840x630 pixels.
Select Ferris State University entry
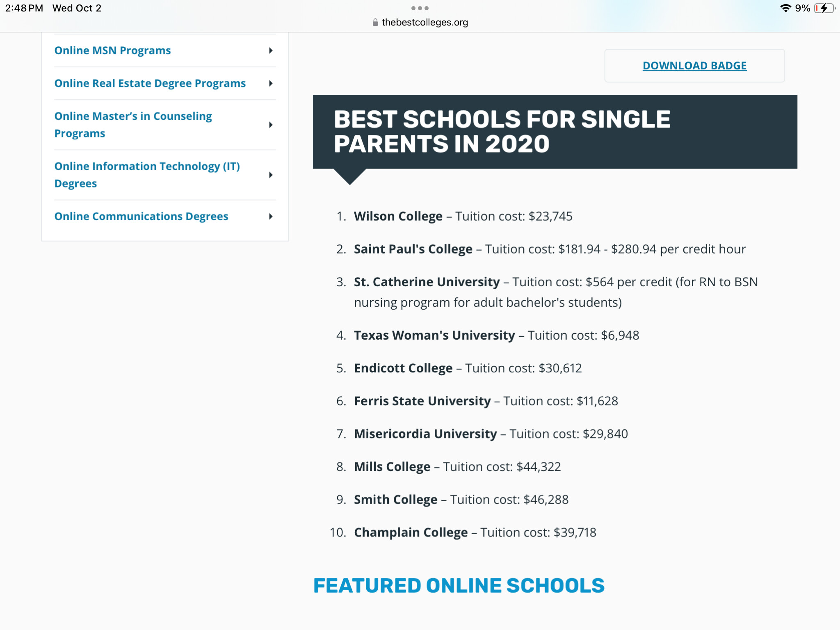point(422,401)
